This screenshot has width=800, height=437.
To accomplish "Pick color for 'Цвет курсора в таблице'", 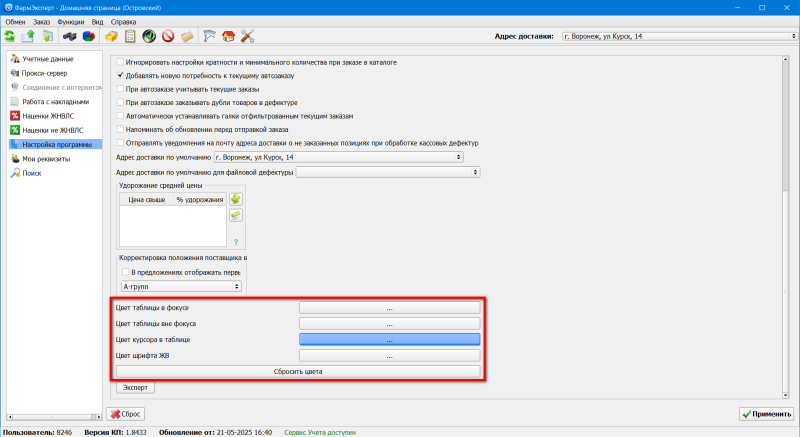I will point(389,340).
